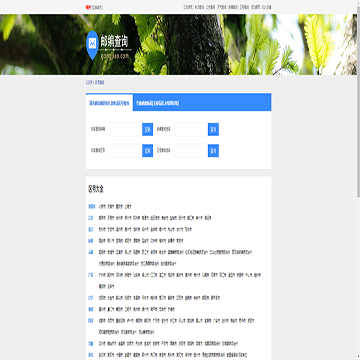
Task: Open last link in top navigation bar
Action: pos(266,7)
